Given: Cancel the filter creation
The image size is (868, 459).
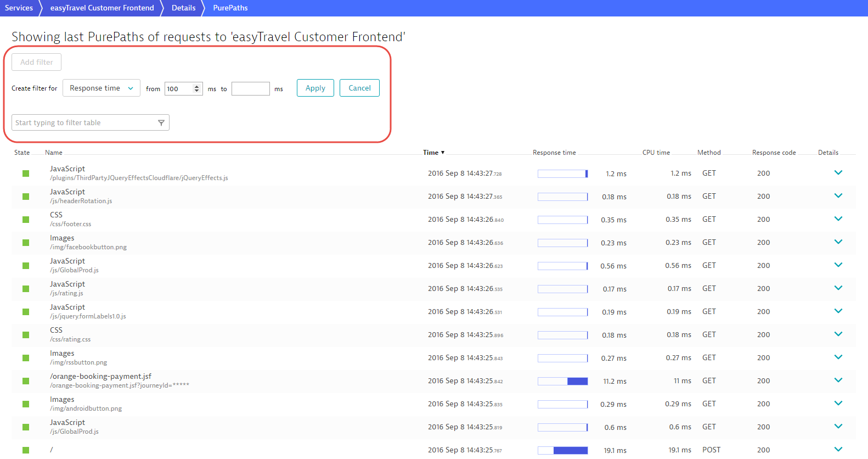Looking at the screenshot, I should point(359,88).
